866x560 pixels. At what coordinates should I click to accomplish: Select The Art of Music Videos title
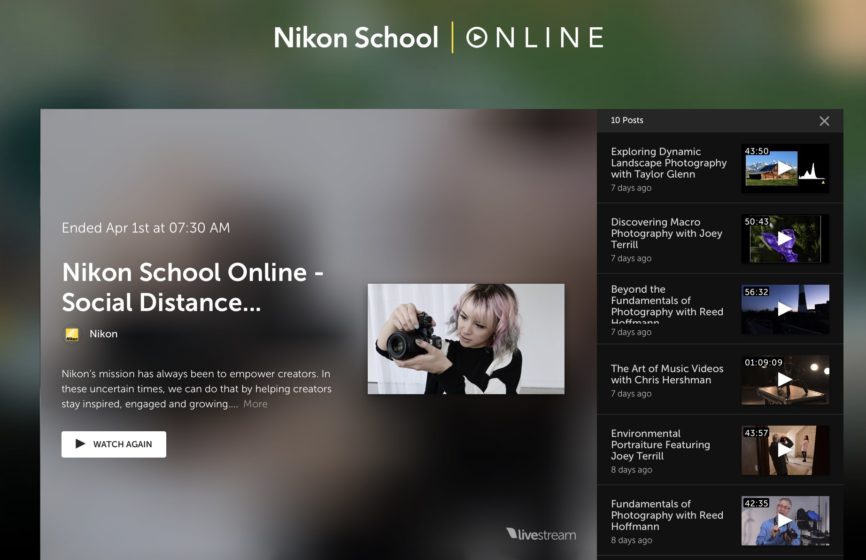(665, 374)
